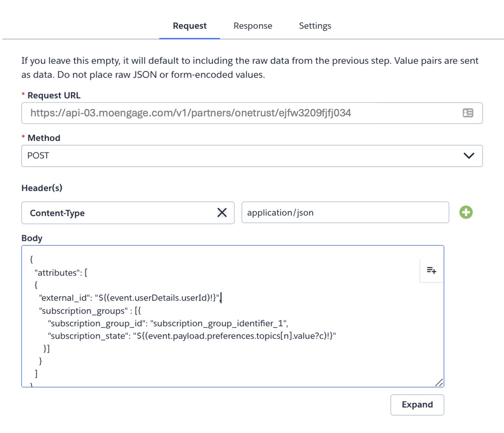Click the application/json header value field
504x433 pixels.
pos(345,213)
